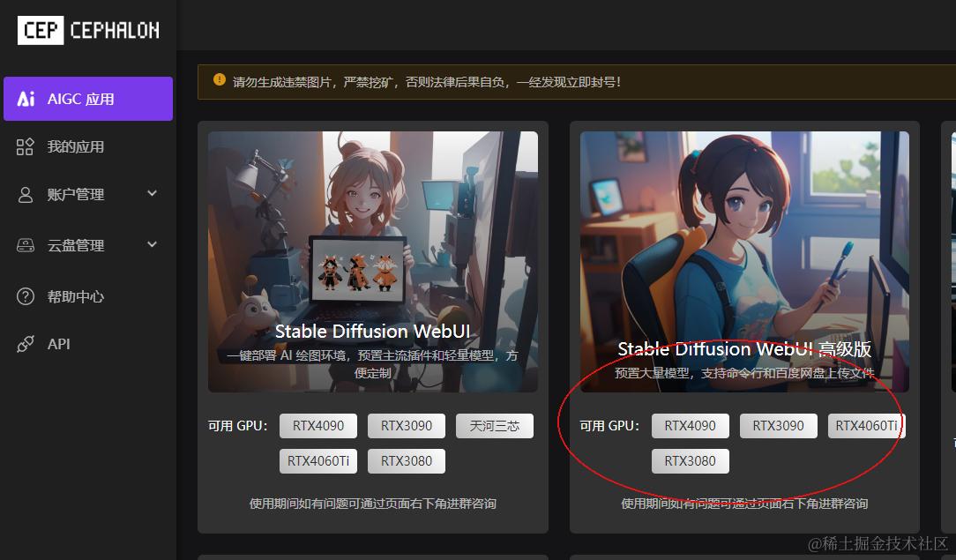
Task: Click the cloud drive icon for 云盘管理
Action: (25, 245)
